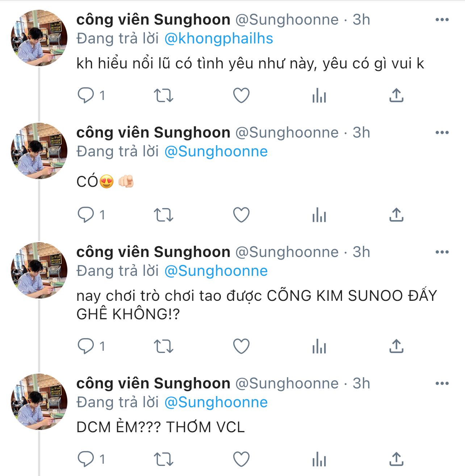465x476 pixels.
Task: Open the @khongphailhs profile link
Action: click(x=219, y=39)
